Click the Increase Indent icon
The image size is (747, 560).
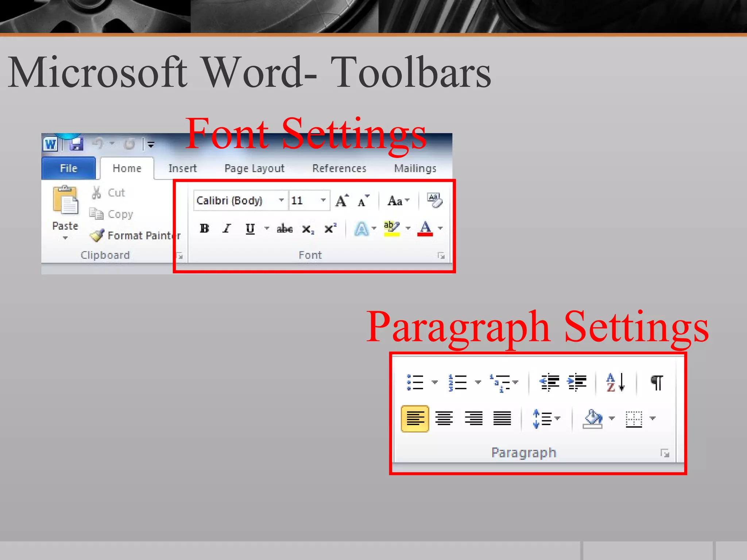click(577, 382)
